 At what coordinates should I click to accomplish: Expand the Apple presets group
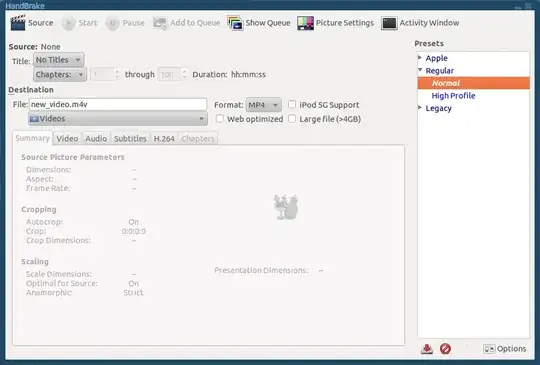point(420,58)
